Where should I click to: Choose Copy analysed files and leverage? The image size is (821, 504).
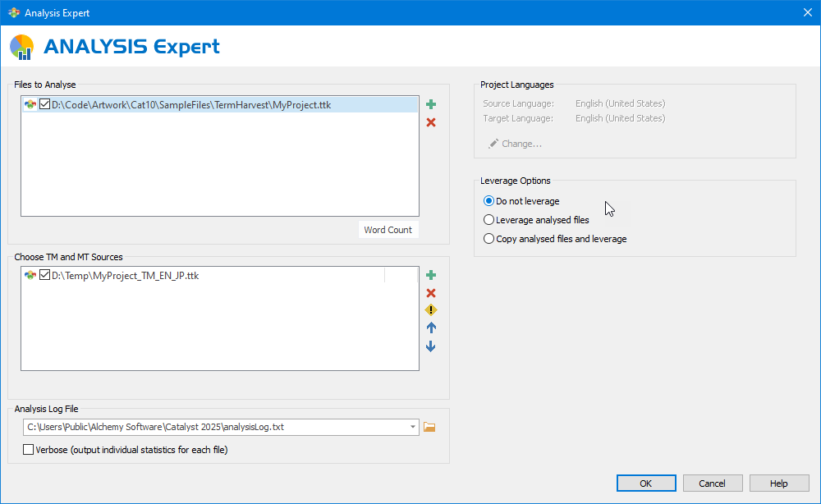[x=489, y=239]
